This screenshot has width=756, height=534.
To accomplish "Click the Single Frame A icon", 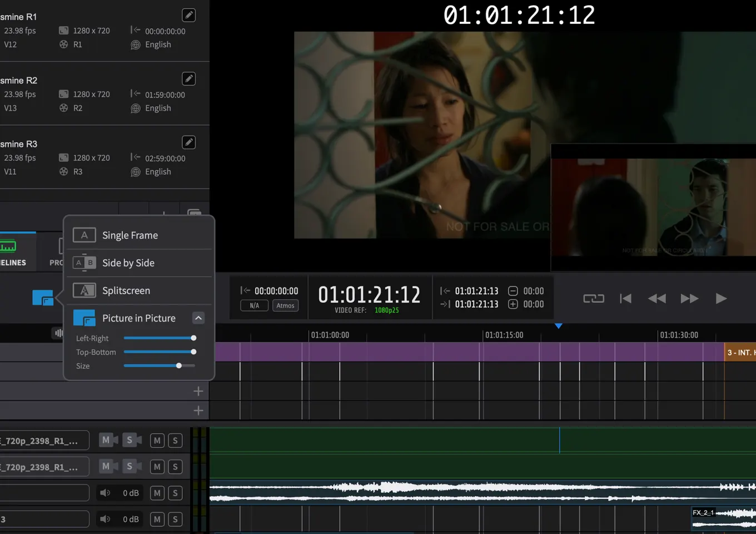I will 84,235.
